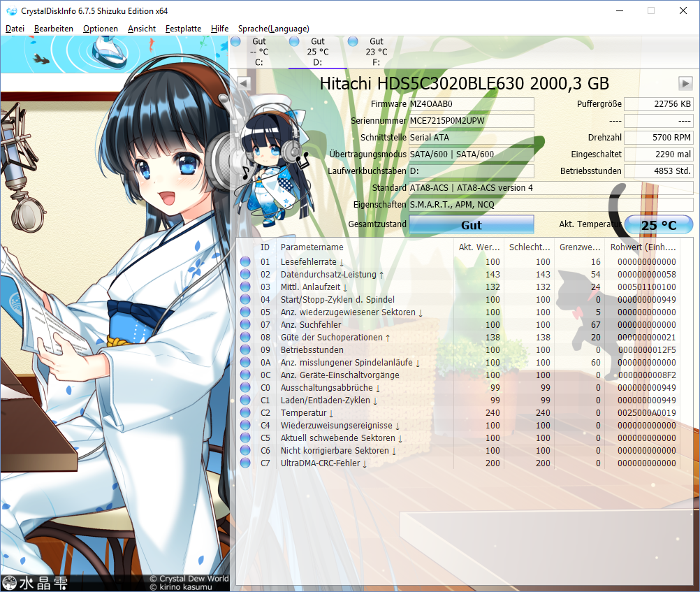The width and height of the screenshot is (700, 592).
Task: Click status orb for UltraDMA-CRC-Fehler row
Action: [245, 463]
